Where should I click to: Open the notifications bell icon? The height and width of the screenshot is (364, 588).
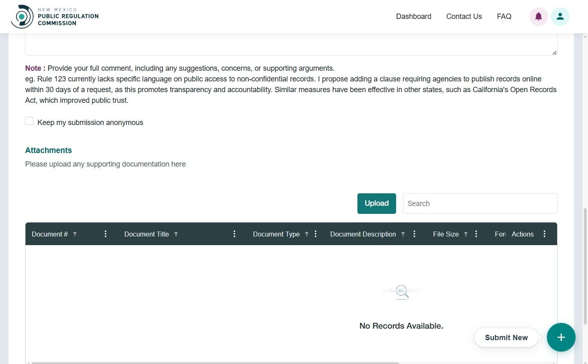[x=538, y=16]
